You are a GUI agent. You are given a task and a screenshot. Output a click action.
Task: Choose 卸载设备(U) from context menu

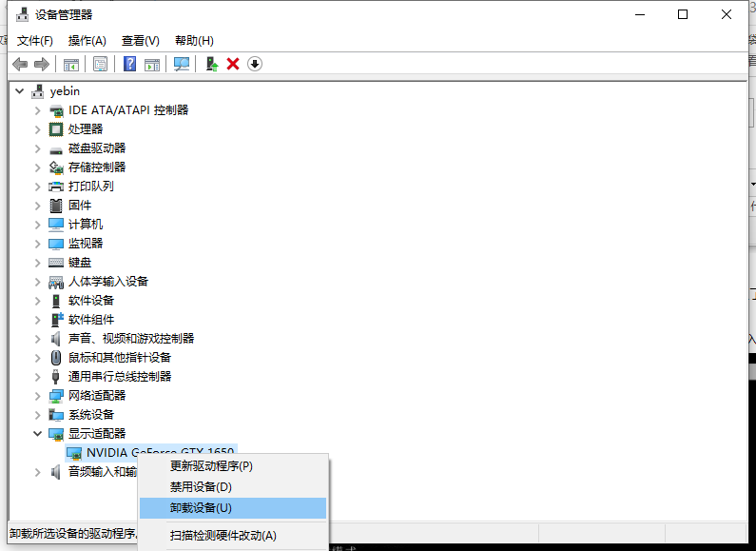pos(201,508)
